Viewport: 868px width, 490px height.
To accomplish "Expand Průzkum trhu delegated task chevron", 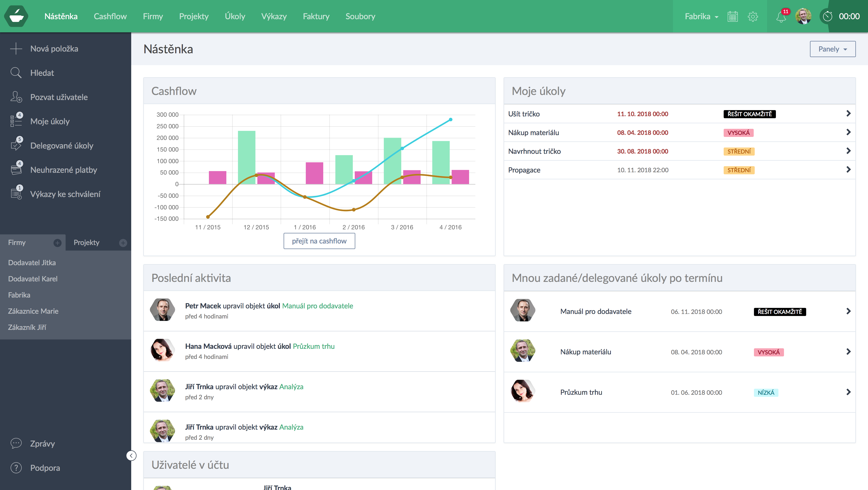I will (x=849, y=392).
